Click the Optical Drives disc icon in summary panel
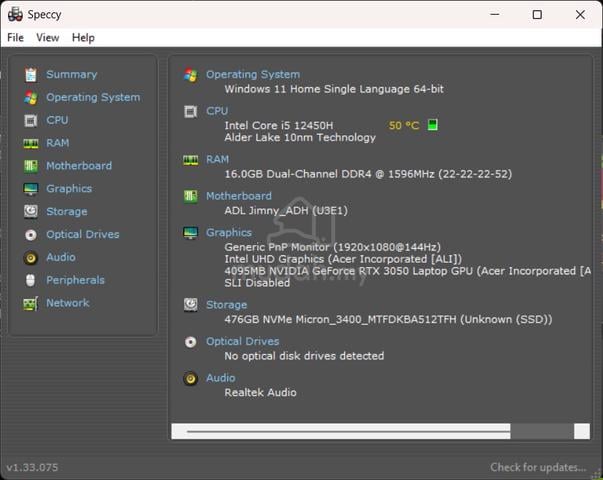The image size is (603, 480). coord(190,342)
